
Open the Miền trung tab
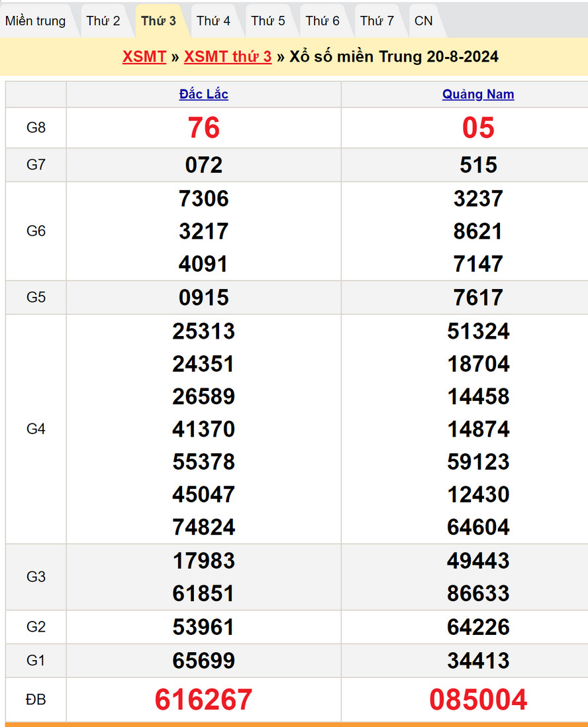[x=36, y=21]
